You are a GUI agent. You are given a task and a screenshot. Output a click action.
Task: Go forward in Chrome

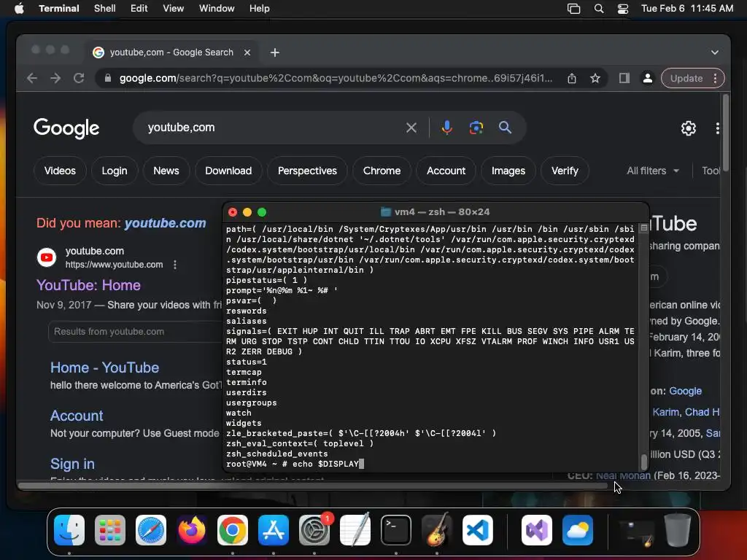(55, 78)
